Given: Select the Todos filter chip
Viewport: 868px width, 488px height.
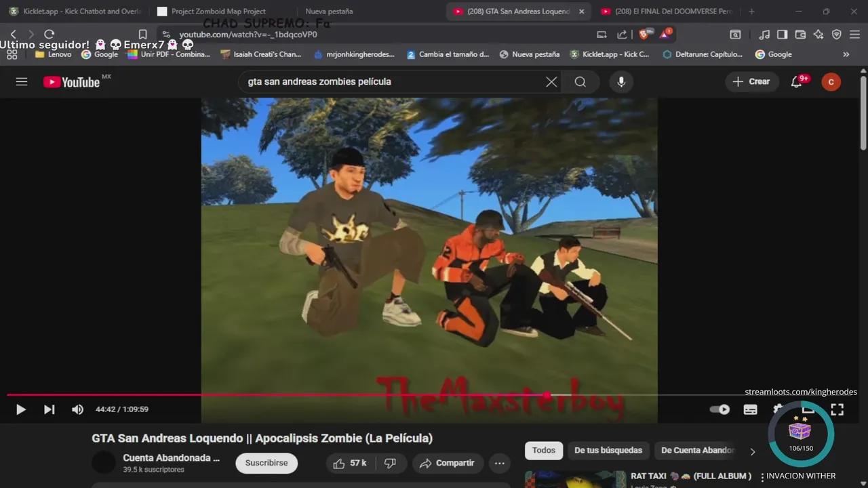Looking at the screenshot, I should coord(544,451).
